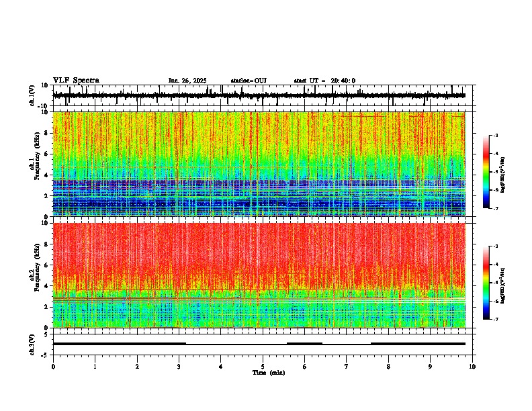Click time axis tick label "9"

coord(430,367)
